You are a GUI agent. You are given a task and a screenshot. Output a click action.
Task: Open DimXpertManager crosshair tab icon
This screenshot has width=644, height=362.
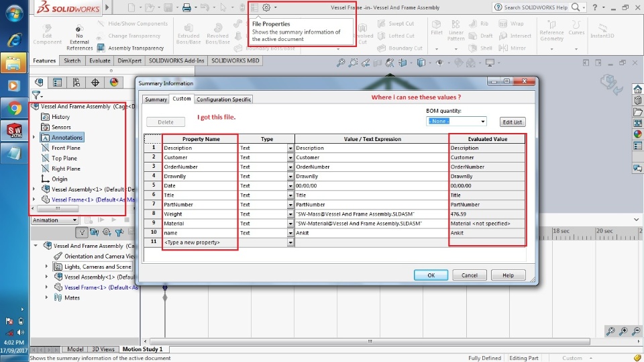coord(95,82)
